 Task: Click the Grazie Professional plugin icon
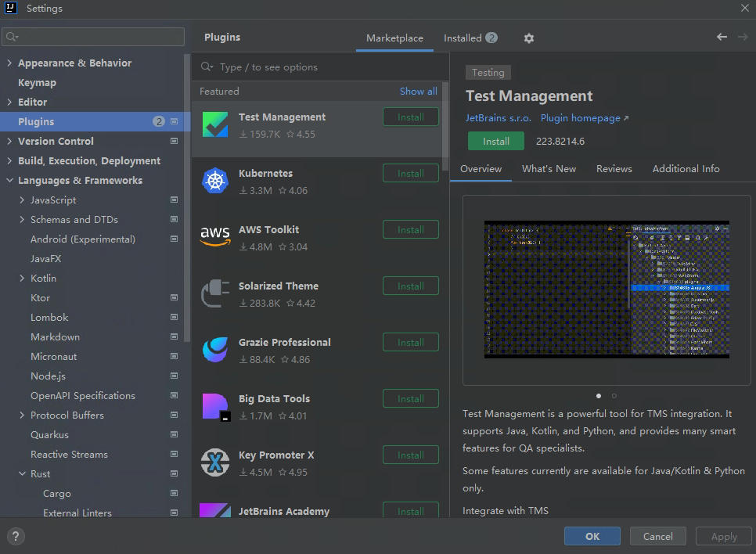pos(215,350)
